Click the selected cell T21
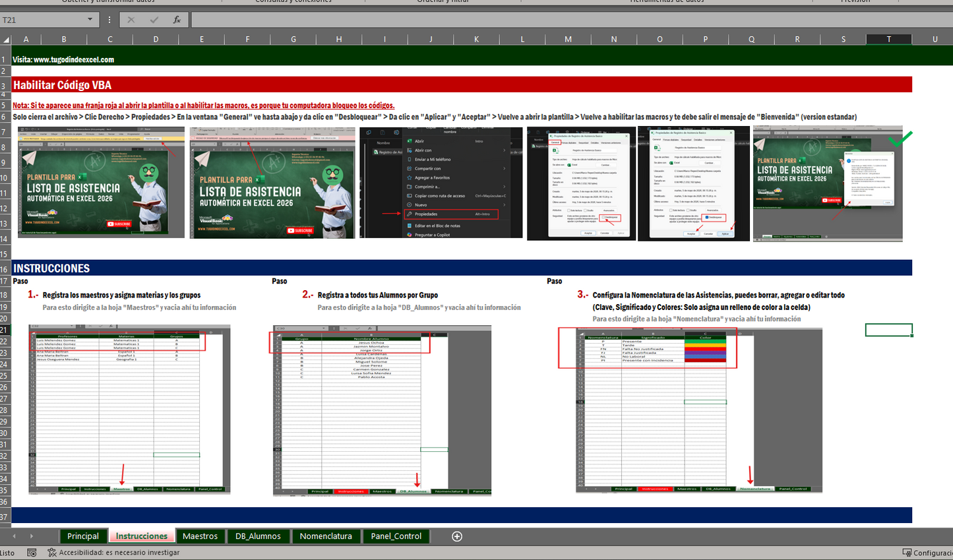The width and height of the screenshot is (953, 560). coord(889,330)
